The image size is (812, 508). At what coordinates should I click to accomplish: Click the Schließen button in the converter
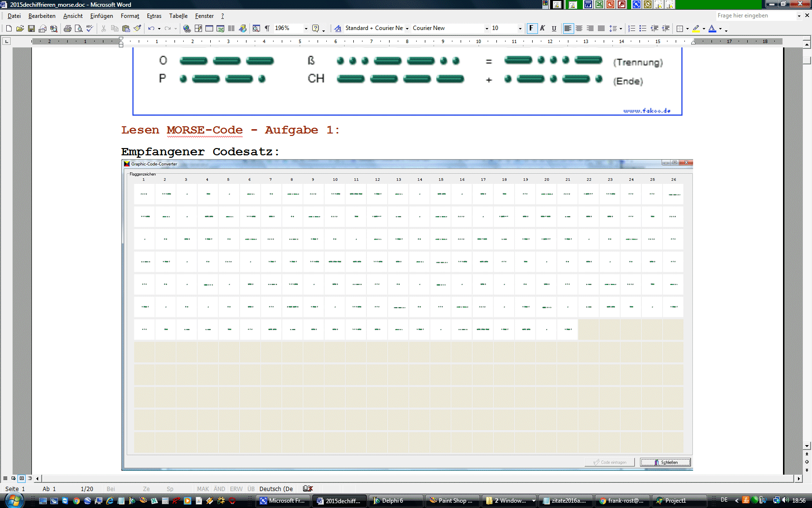pos(666,462)
